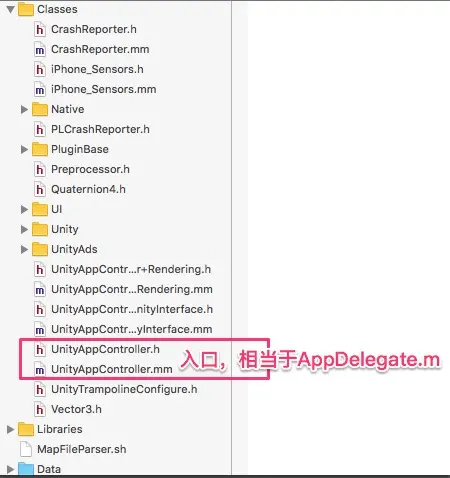This screenshot has height=478, width=450.
Task: Open PLCrashReporter.h file
Action: [x=100, y=129]
